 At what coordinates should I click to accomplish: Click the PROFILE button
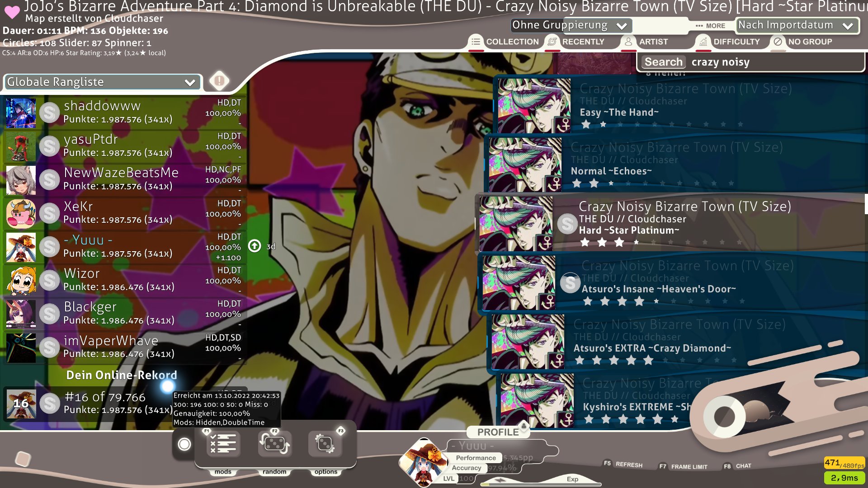(x=497, y=432)
